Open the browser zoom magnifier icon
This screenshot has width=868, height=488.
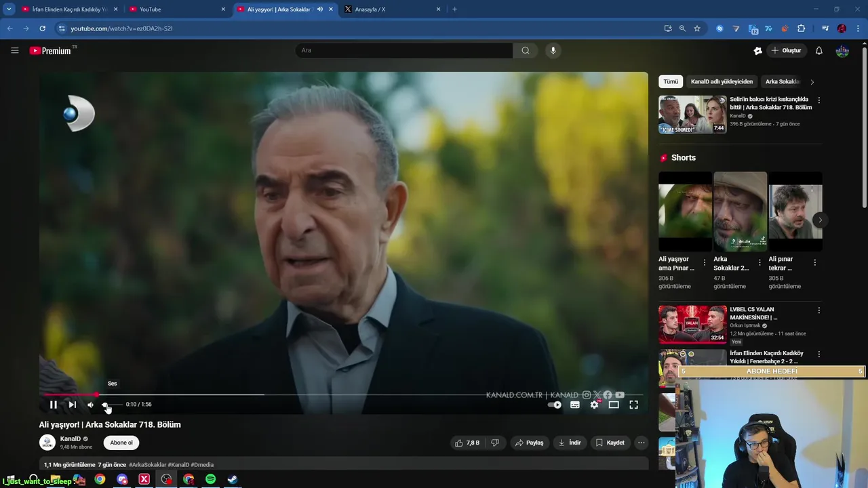682,28
